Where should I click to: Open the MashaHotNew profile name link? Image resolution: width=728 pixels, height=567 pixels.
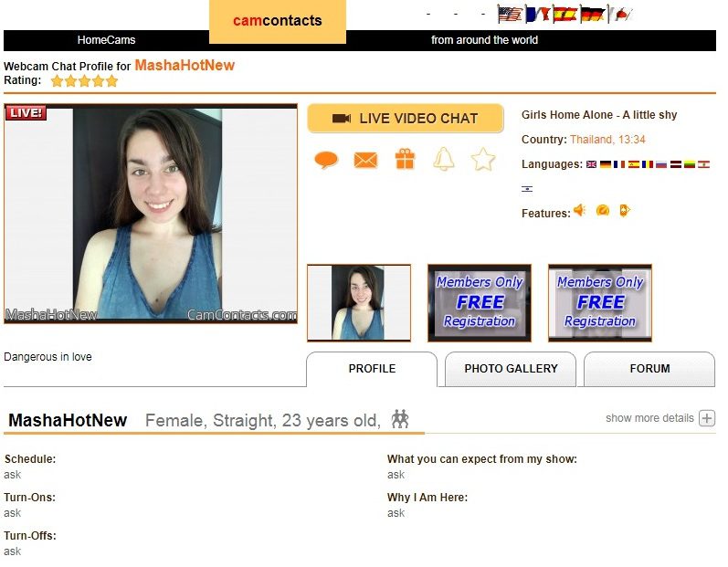[x=185, y=66]
